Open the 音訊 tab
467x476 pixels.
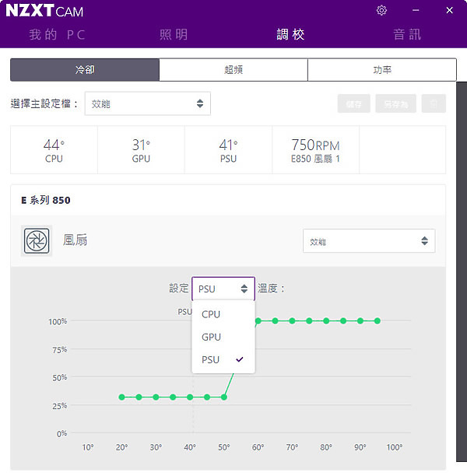(407, 34)
